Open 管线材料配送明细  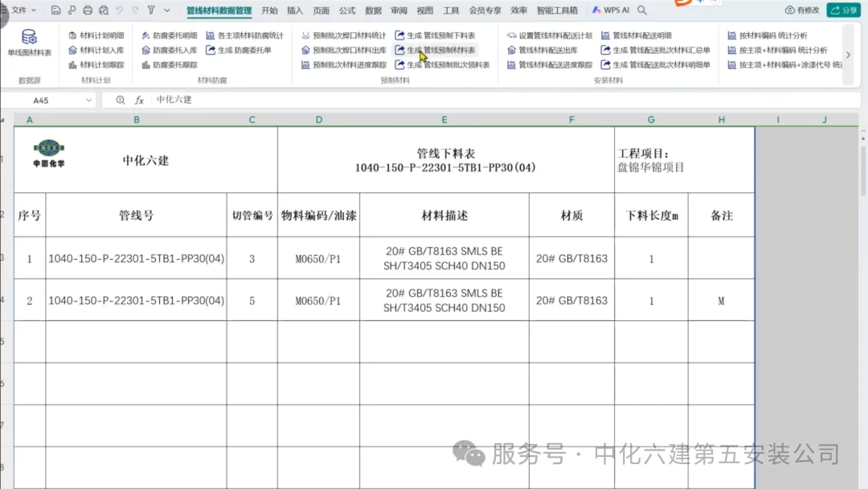coord(637,35)
